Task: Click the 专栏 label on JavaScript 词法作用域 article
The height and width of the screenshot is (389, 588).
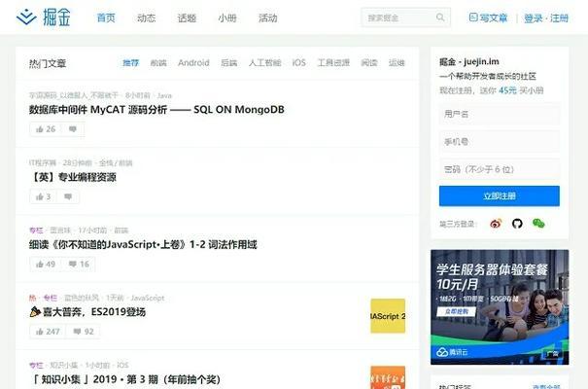Action: pos(36,230)
